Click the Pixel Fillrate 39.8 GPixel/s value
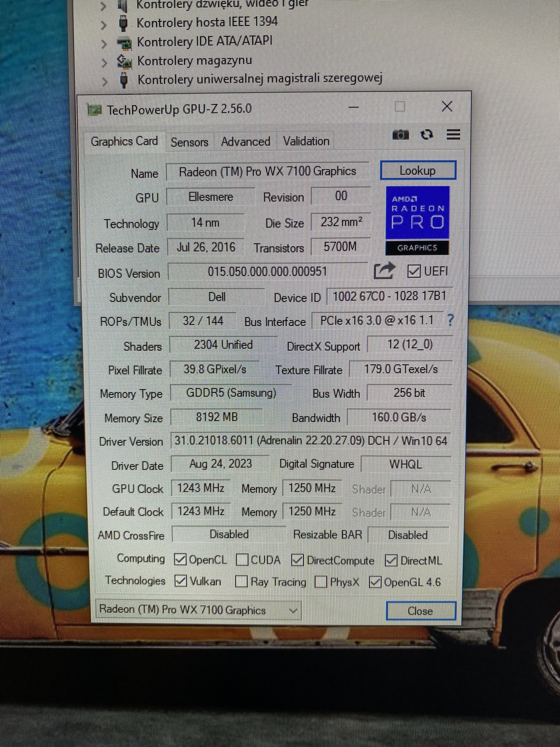Viewport: 560px width, 747px height. (215, 369)
